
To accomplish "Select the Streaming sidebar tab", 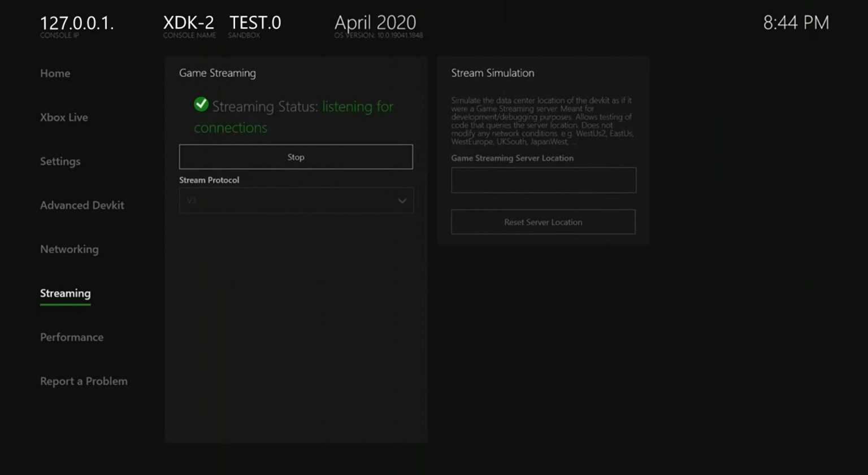I will pyautogui.click(x=65, y=293).
